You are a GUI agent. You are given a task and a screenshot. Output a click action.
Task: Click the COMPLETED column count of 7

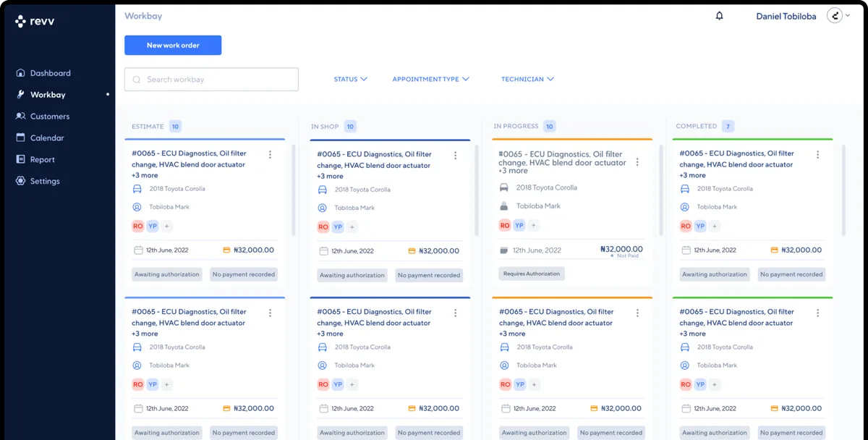click(x=728, y=127)
